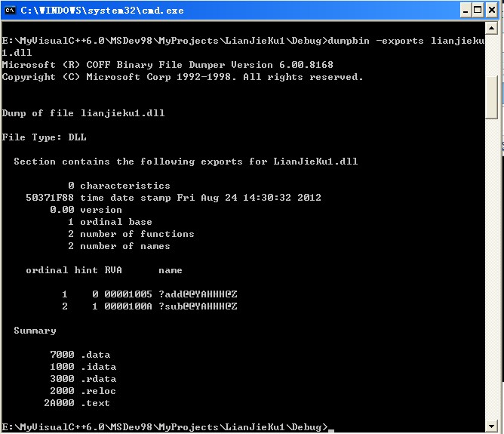Click the '2A000 .text' summary row

pyautogui.click(x=77, y=403)
